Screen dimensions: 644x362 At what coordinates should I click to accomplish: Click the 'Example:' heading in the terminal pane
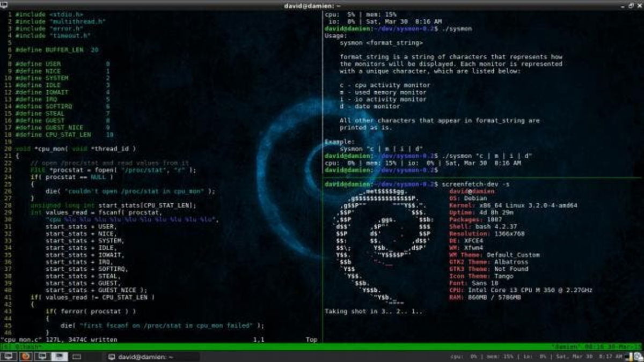pyautogui.click(x=340, y=142)
